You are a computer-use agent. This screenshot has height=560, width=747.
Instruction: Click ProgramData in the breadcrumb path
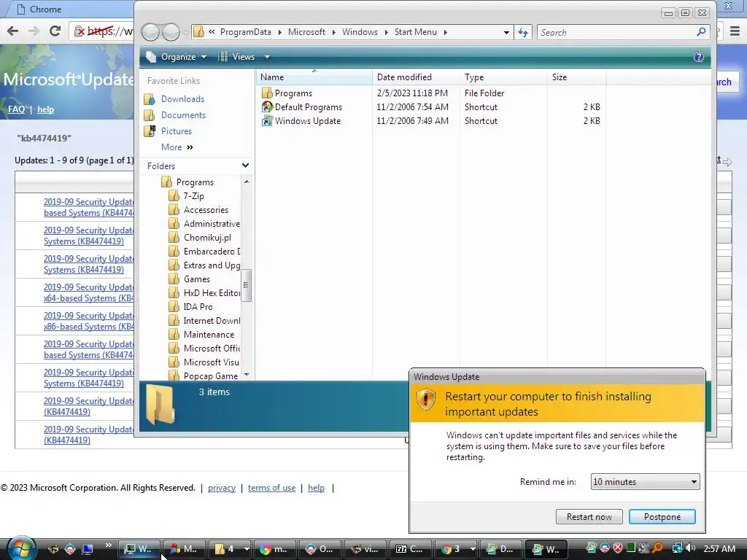tap(245, 32)
